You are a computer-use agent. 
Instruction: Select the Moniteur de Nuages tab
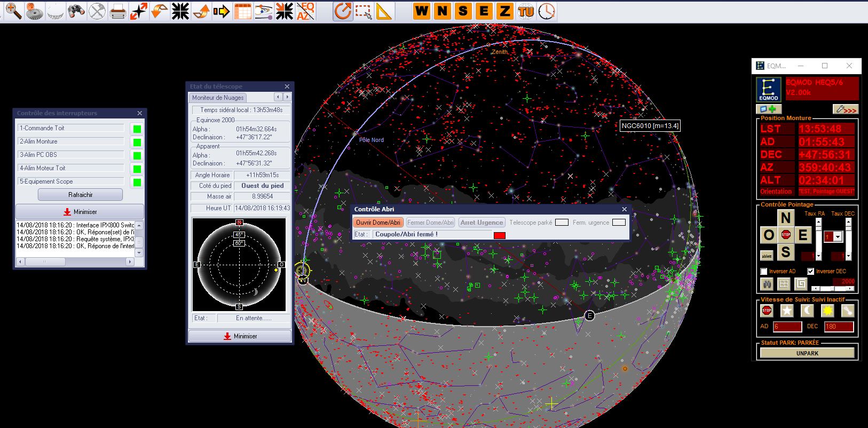218,98
